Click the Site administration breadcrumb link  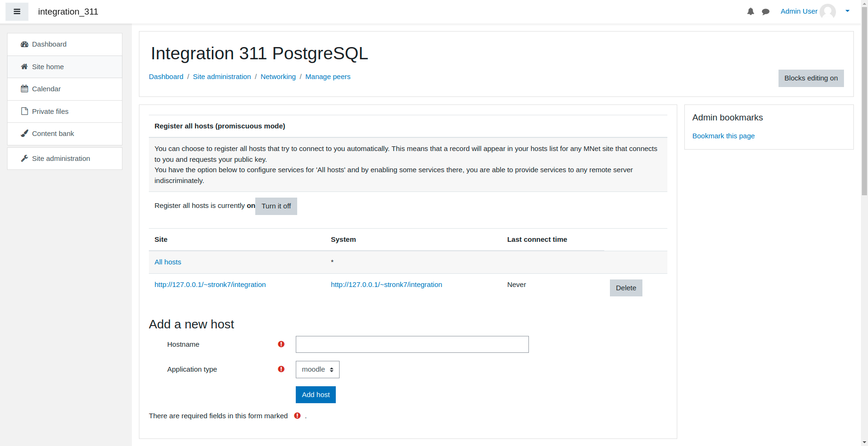point(222,77)
